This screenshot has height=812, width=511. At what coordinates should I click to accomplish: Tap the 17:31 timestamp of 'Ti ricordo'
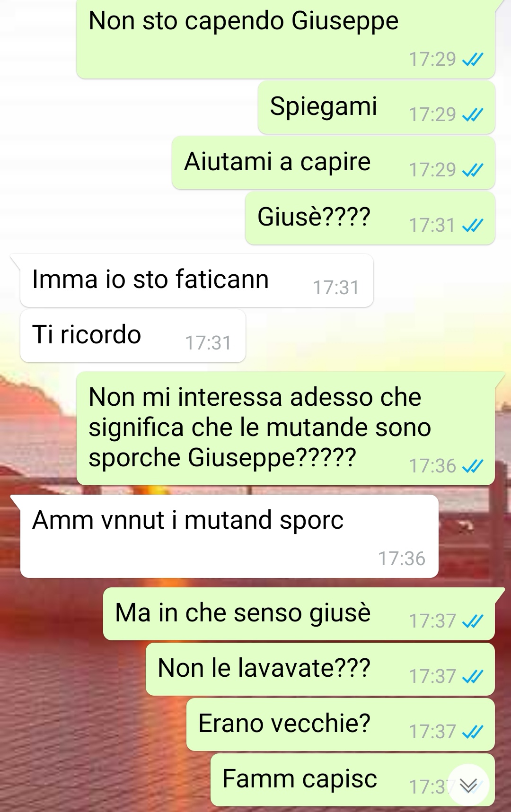(208, 343)
